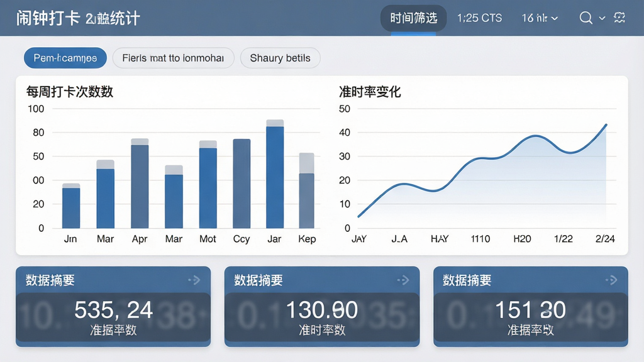The width and height of the screenshot is (644, 362).
Task: Click the 每周打卡次数数 chart title
Action: tap(69, 92)
